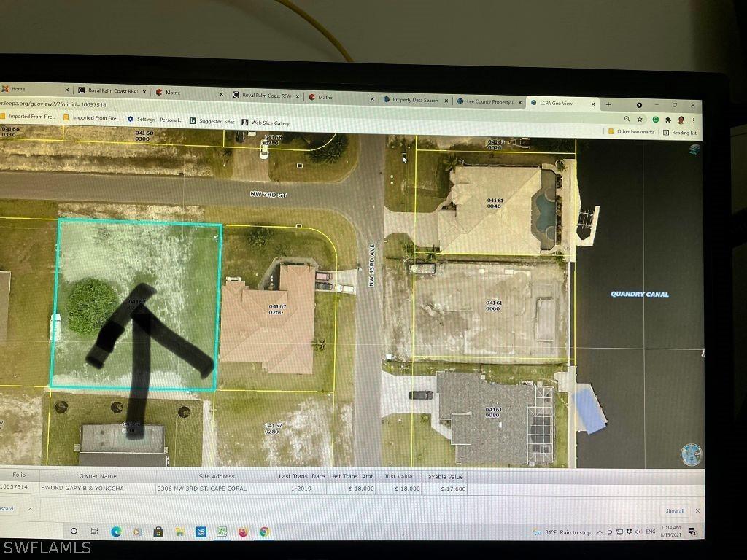
Task: Mute the speaker icon in system tray
Action: pos(638,532)
